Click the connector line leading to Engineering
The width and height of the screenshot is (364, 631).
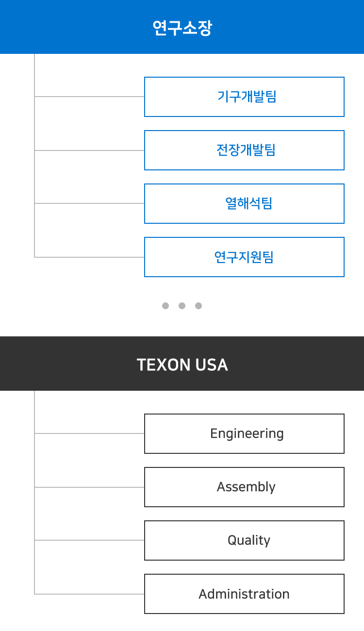click(90, 433)
